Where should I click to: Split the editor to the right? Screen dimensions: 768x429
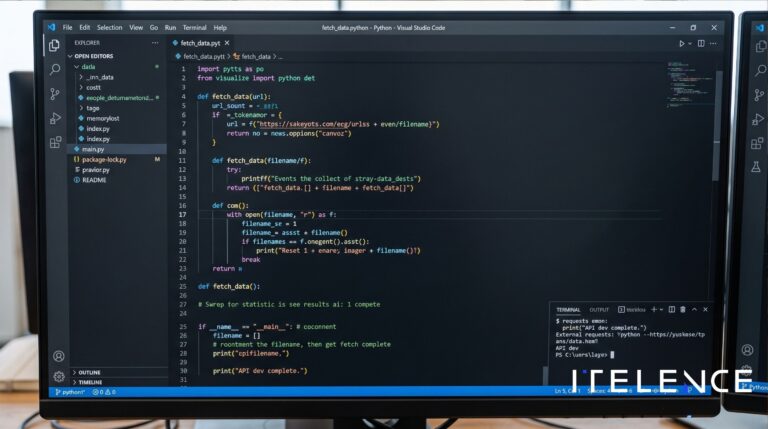click(x=701, y=44)
